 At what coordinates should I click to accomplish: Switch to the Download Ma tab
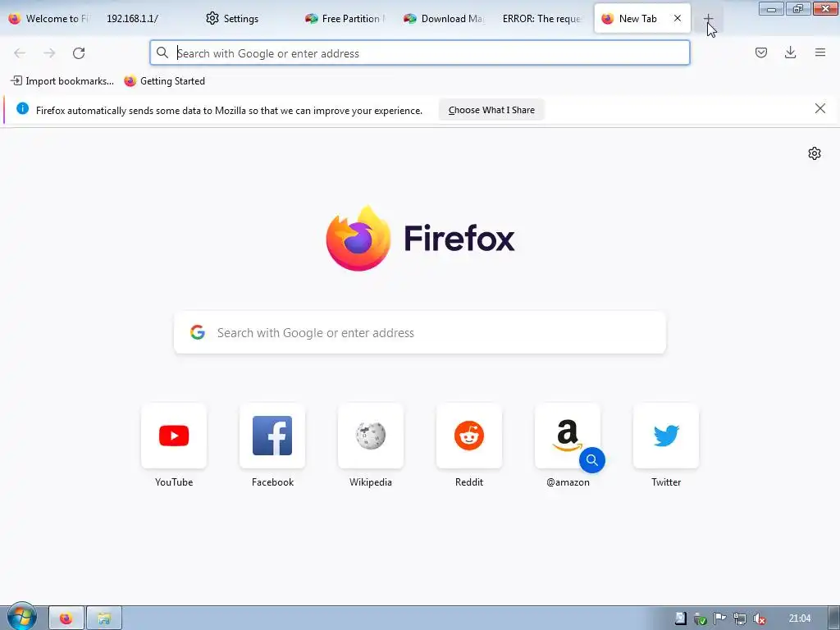point(445,19)
